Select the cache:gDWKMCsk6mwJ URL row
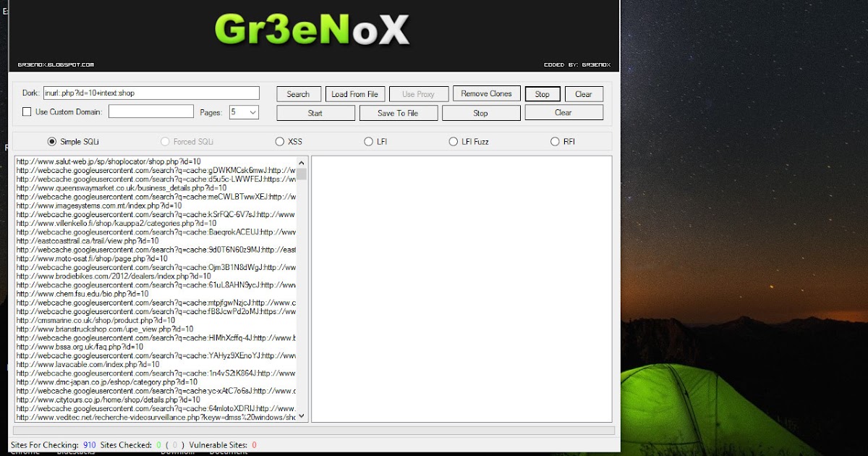This screenshot has height=456, width=868. pos(156,170)
